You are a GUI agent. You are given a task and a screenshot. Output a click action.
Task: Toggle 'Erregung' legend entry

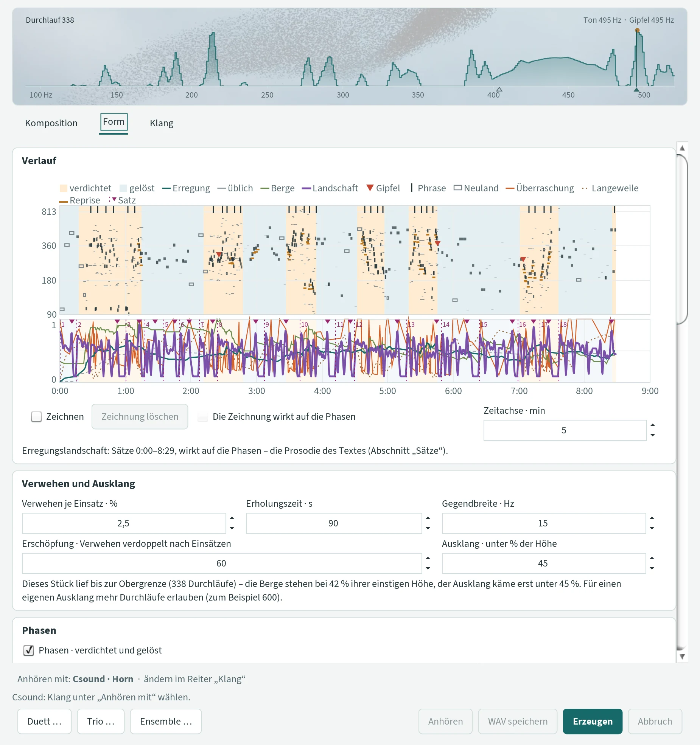186,188
